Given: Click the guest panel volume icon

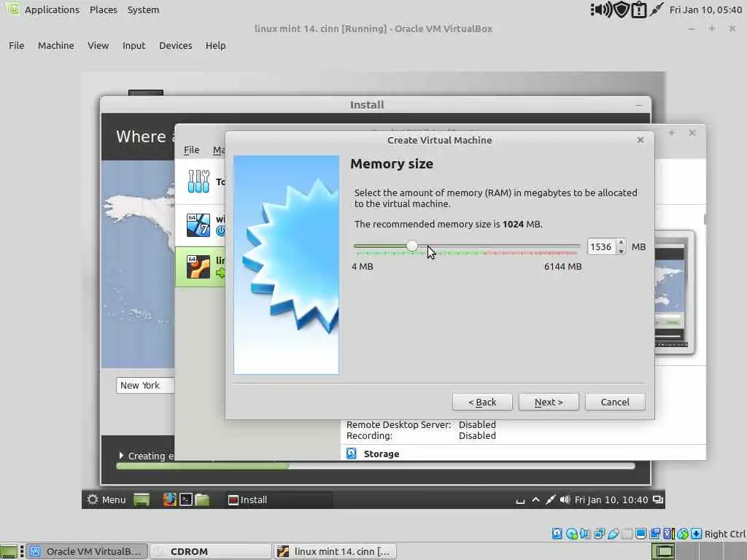Looking at the screenshot, I should click(x=565, y=499).
